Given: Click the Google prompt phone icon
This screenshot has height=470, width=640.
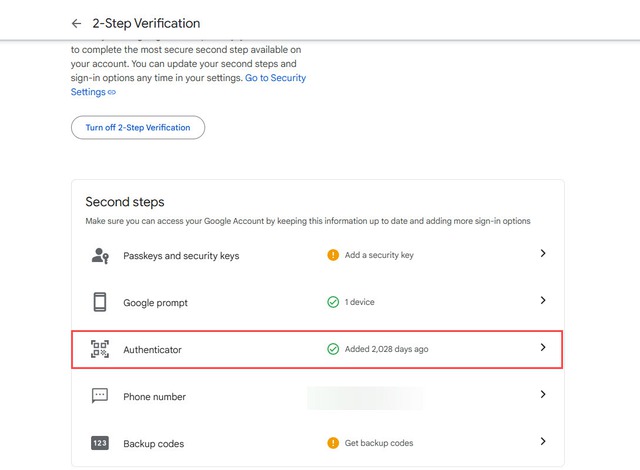Looking at the screenshot, I should click(100, 302).
